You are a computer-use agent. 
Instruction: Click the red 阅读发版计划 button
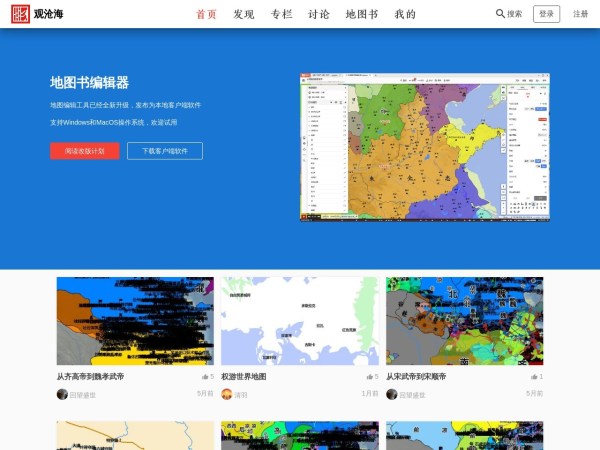[84, 151]
